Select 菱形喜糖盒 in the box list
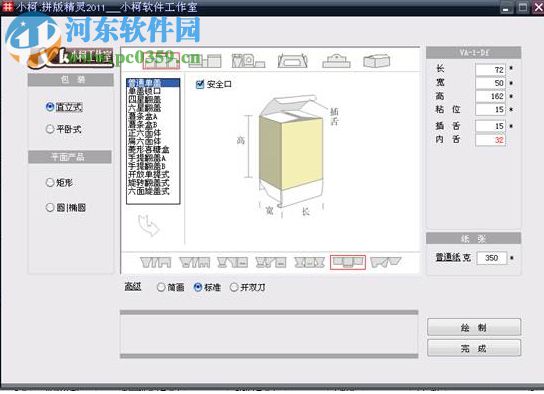Viewport: 544px width, 394px height. click(153, 149)
